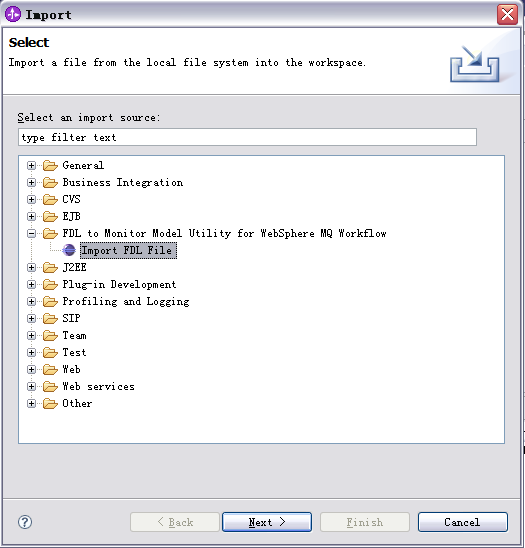Click the Cancel button

(462, 522)
